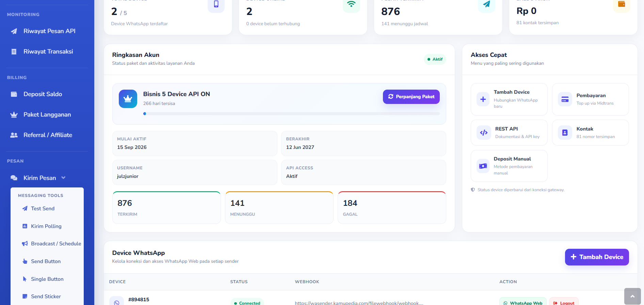The height and width of the screenshot is (305, 644).
Task: Click the pointing hand icon beside Send Button
Action: 25,261
